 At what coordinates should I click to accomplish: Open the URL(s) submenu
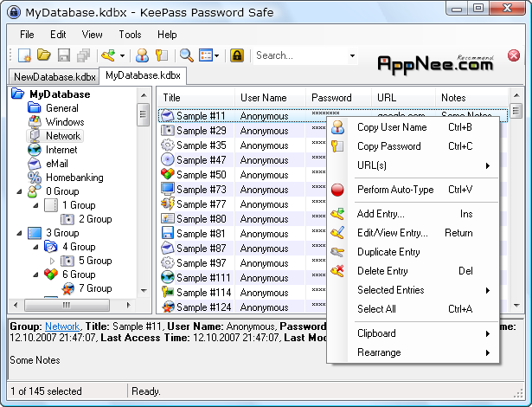[x=414, y=165]
